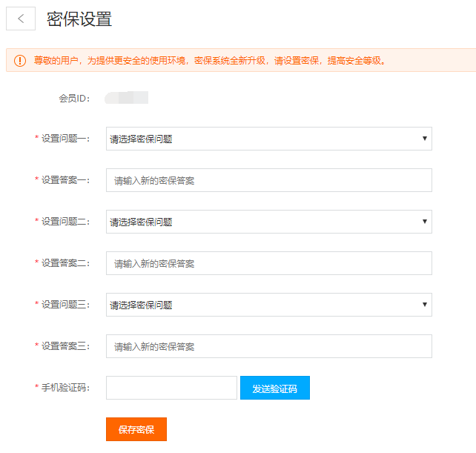
Task: Focus the 设置答案一 answer input field
Action: (x=268, y=180)
